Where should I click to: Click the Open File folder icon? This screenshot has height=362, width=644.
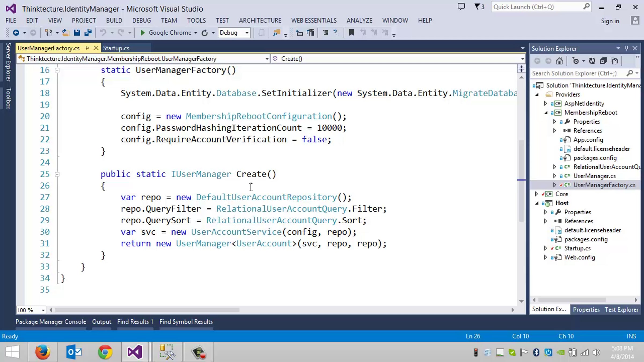pos(66,33)
